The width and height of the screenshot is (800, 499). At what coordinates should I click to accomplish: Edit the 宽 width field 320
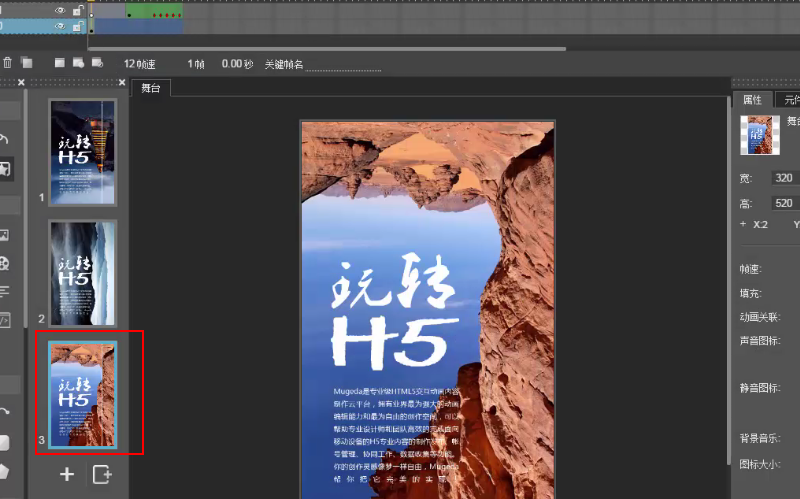[785, 178]
